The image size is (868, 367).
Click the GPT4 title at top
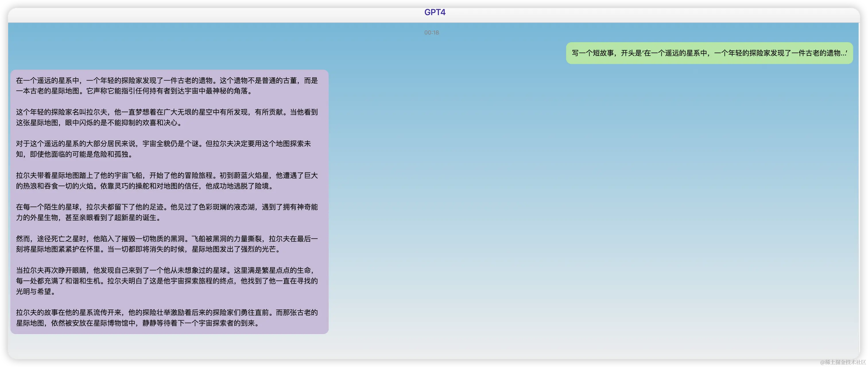pyautogui.click(x=435, y=12)
